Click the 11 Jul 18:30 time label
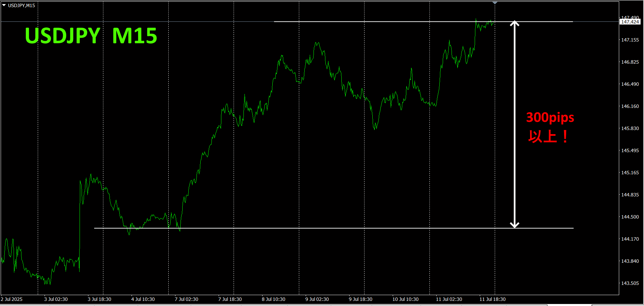The image size is (644, 306). 492,299
